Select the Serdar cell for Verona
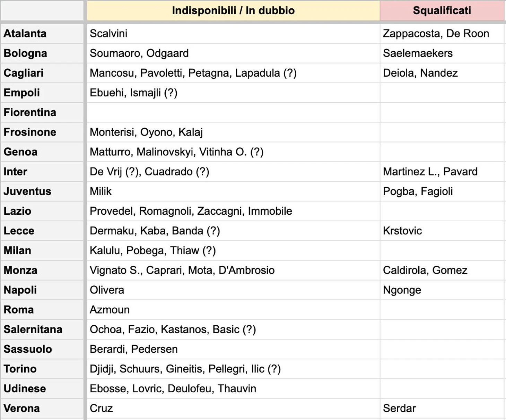 tap(442, 409)
